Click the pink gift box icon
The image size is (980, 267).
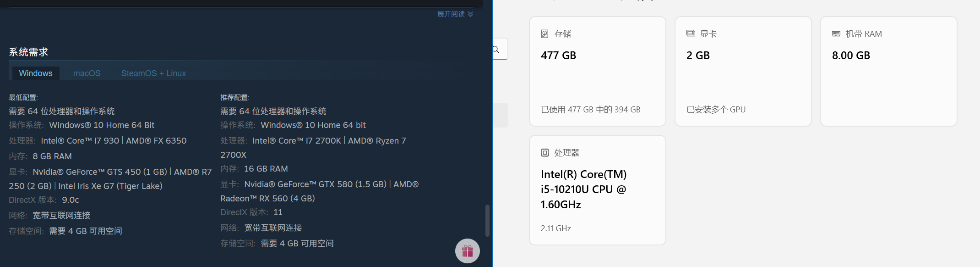[467, 251]
